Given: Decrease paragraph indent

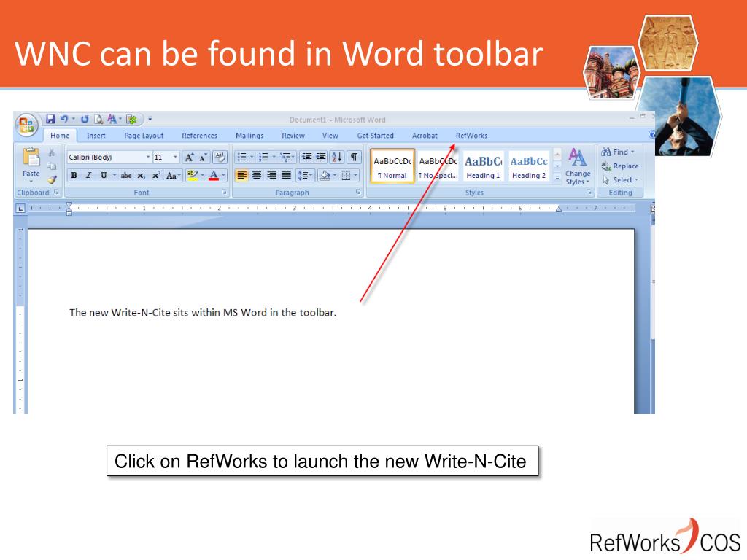Looking at the screenshot, I should point(307,157).
